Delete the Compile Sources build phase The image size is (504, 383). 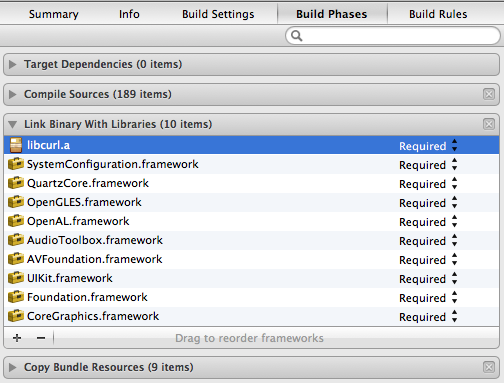(489, 94)
